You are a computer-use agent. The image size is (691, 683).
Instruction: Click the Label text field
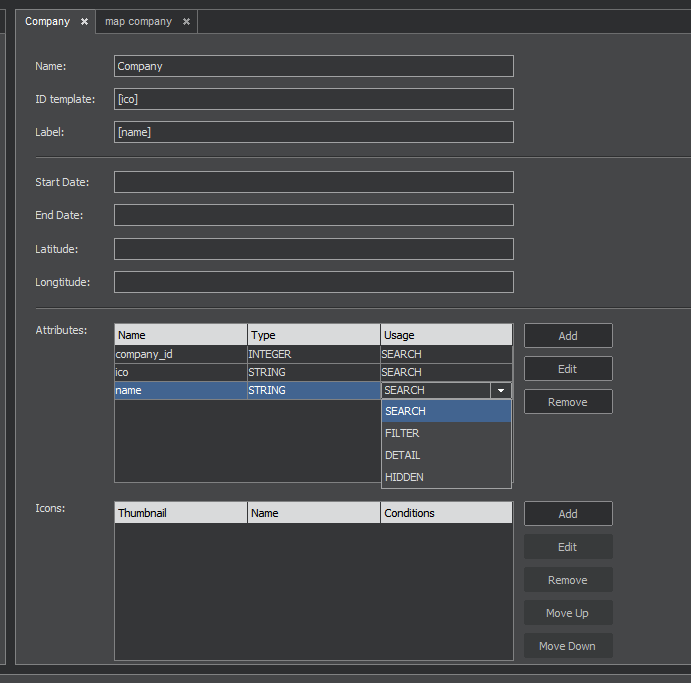pyautogui.click(x=313, y=132)
